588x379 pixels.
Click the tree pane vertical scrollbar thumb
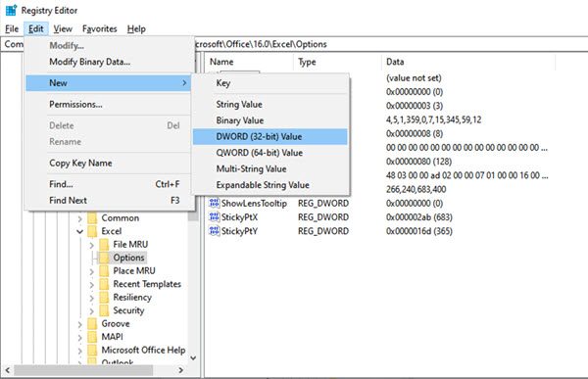tap(193, 214)
